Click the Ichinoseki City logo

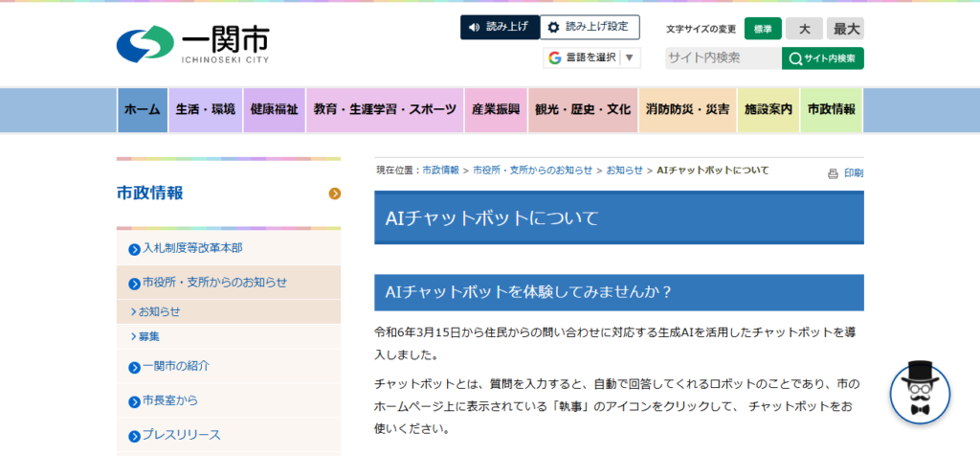pos(192,43)
